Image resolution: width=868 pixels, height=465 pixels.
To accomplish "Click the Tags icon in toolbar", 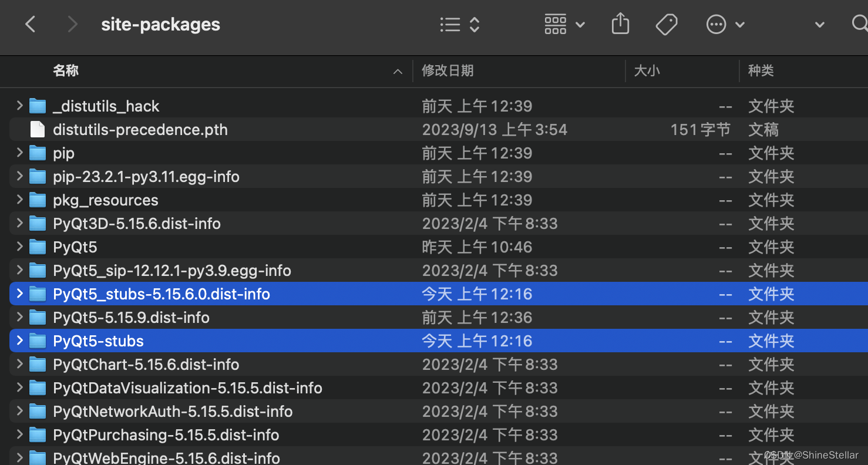I will (x=667, y=24).
